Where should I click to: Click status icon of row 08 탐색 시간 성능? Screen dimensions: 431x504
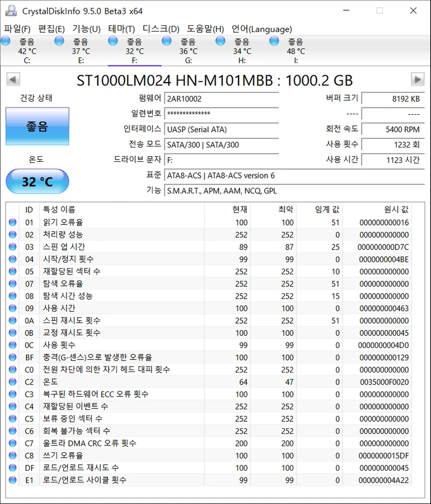(x=13, y=296)
